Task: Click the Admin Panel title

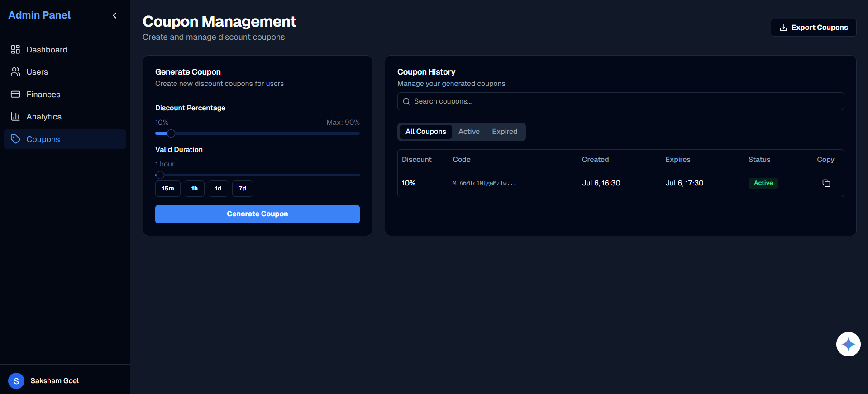Action: click(x=39, y=15)
